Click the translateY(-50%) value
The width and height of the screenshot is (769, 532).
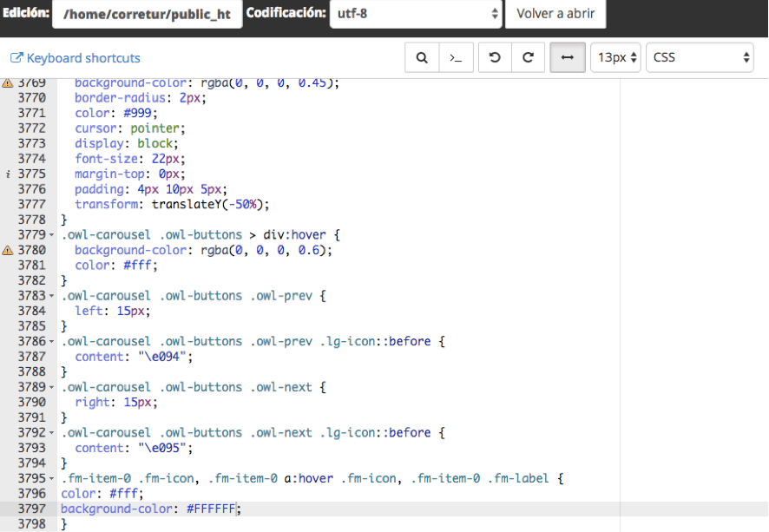pos(207,205)
